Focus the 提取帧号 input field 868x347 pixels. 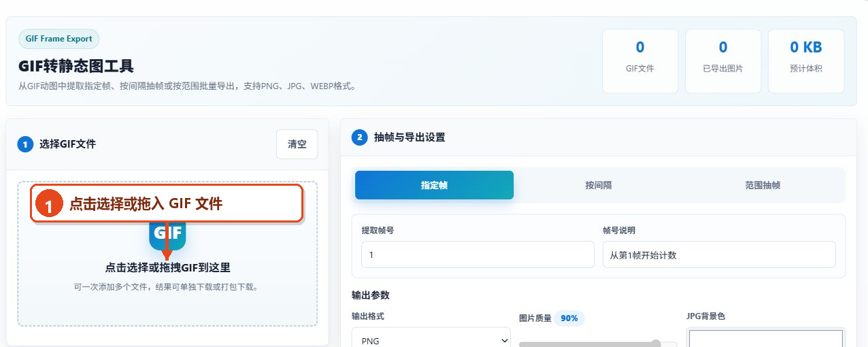tap(478, 254)
